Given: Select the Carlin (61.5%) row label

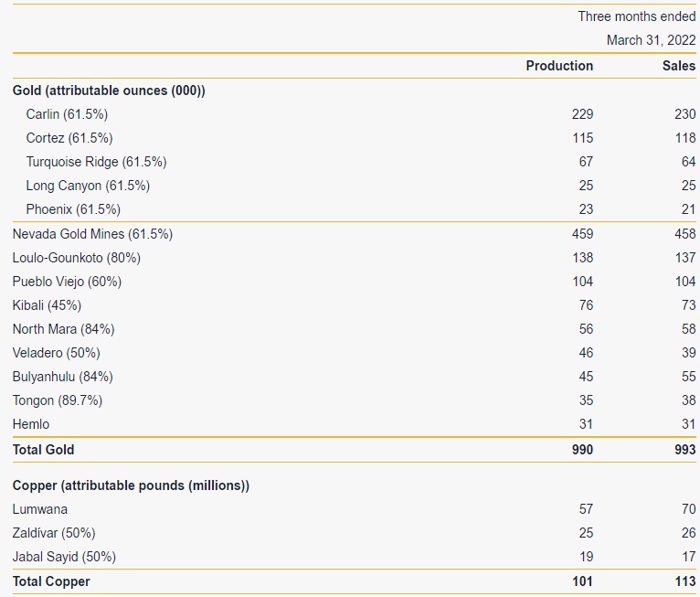Looking at the screenshot, I should point(67,114).
